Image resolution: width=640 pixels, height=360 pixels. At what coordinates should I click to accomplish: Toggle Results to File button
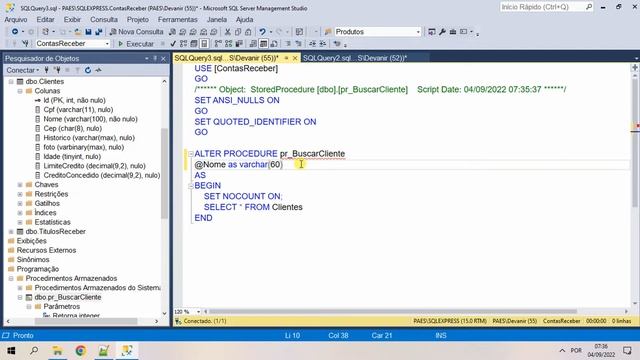[273, 44]
